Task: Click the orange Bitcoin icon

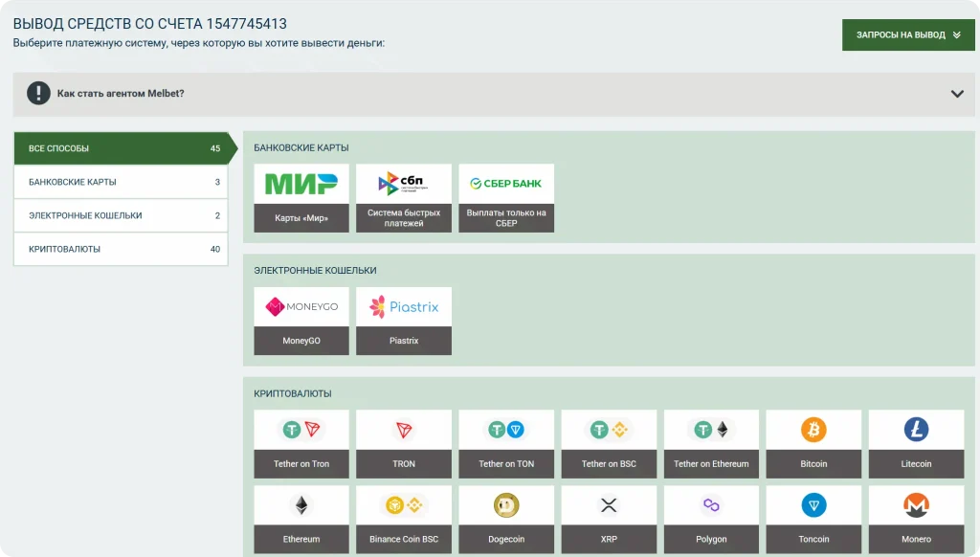Action: [x=813, y=430]
